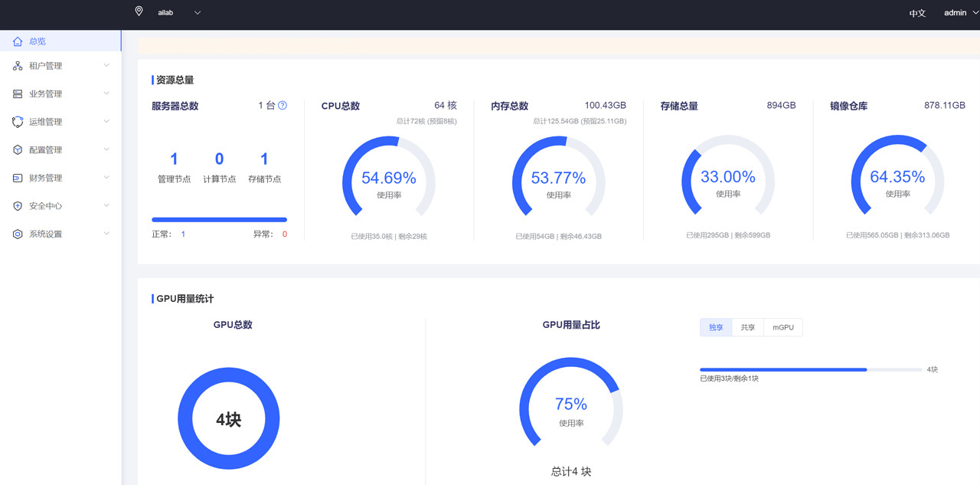Screen dimensions: 980x485
Task: Click the text 已使用295GB | 剩余599GB
Action: click(728, 235)
